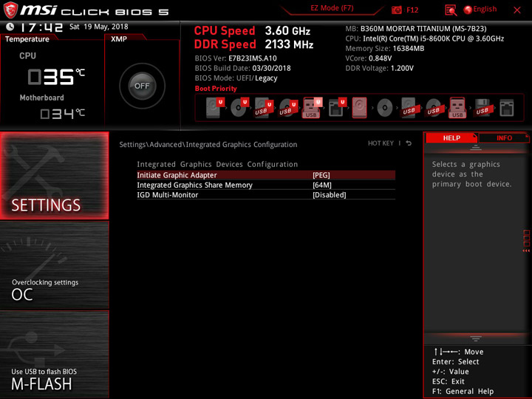Toggle the XMP OFF round switch
532x399 pixels.
pos(142,86)
